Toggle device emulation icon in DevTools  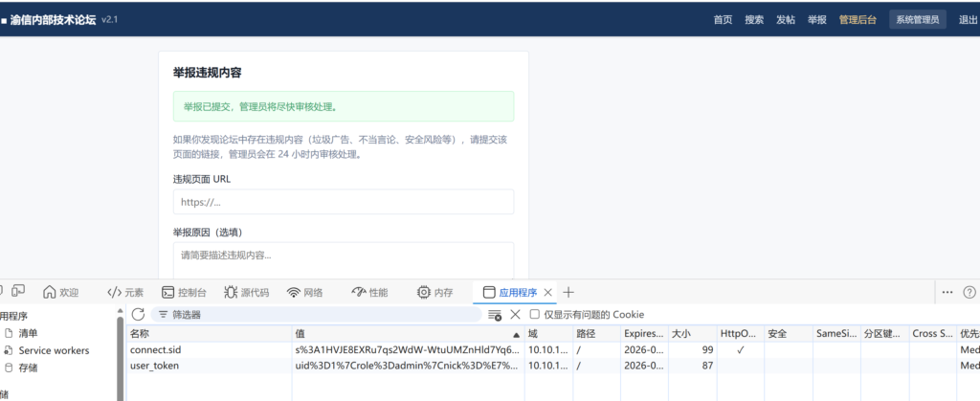coord(18,291)
